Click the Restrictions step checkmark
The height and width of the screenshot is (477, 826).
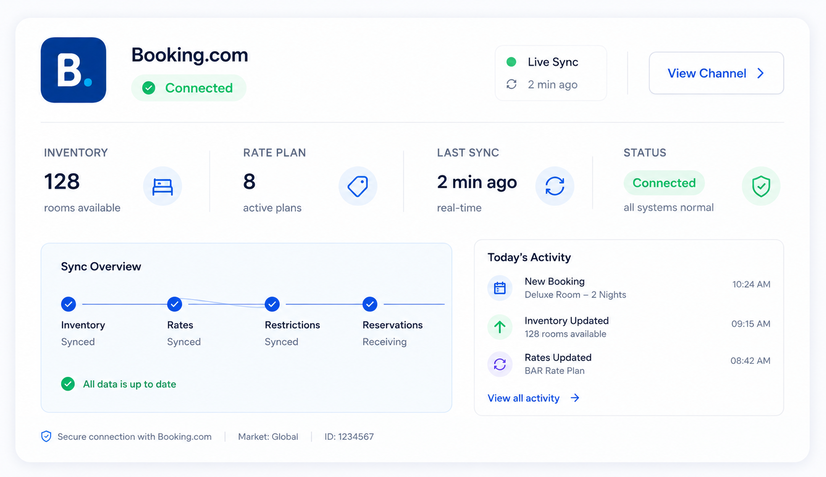tap(272, 304)
